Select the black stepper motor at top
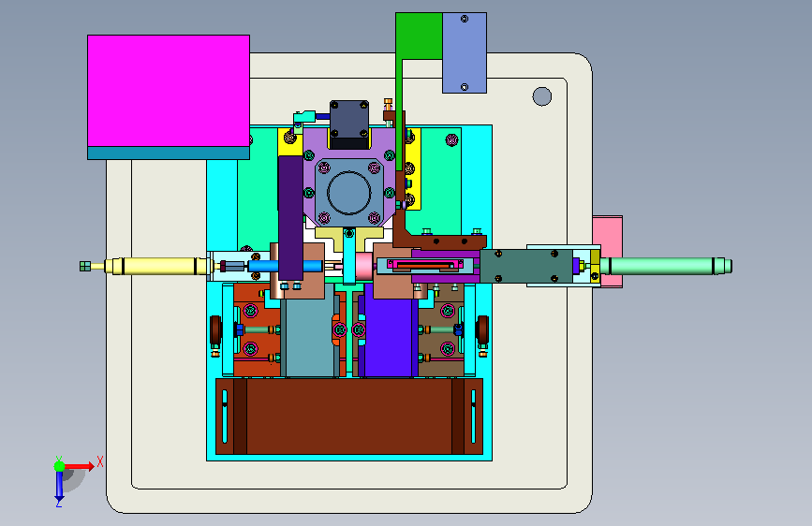The image size is (812, 526). click(349, 124)
